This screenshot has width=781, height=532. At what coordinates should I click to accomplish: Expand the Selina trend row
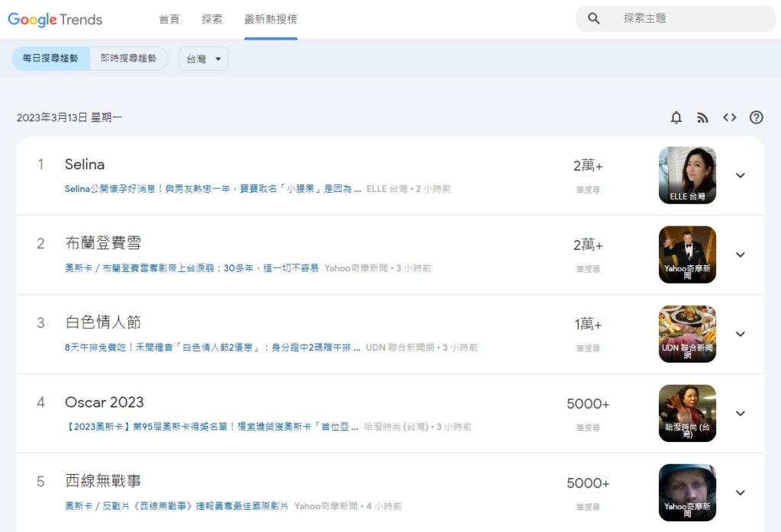point(741,175)
